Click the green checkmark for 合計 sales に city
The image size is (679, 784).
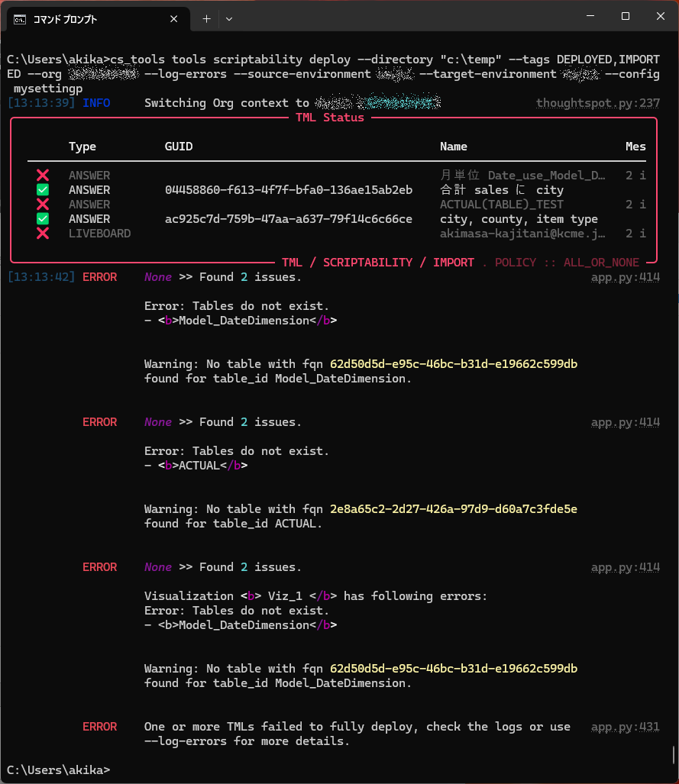pyautogui.click(x=43, y=190)
